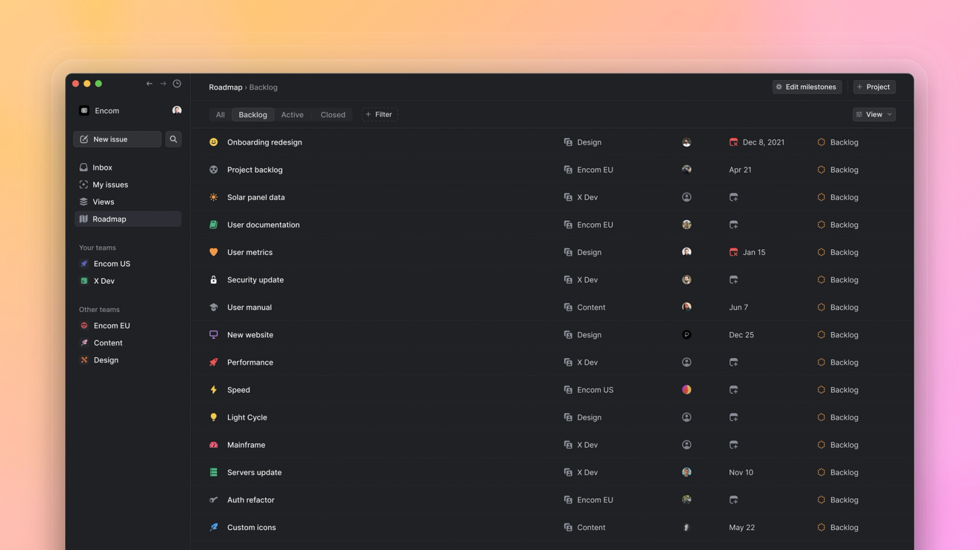
Task: Assign lead for Performance project
Action: click(686, 362)
